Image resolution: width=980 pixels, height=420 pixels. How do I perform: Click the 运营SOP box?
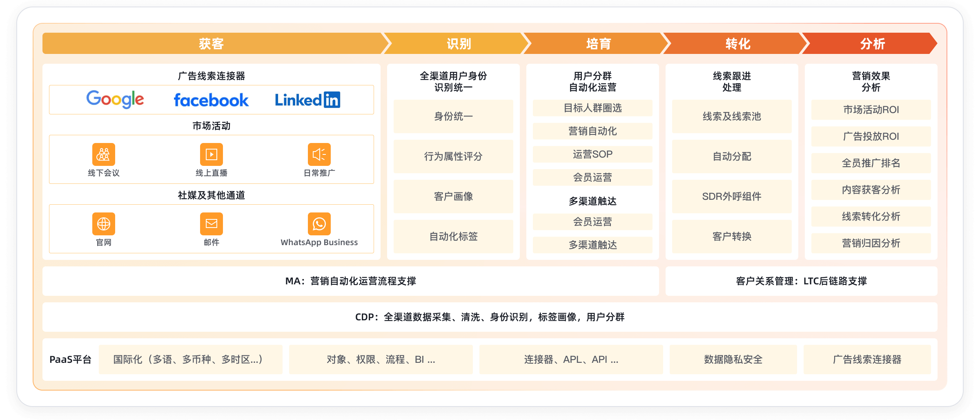pyautogui.click(x=592, y=154)
